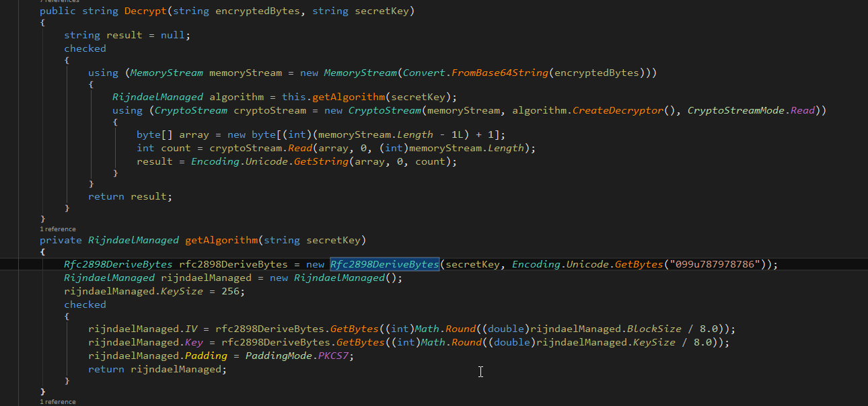Click the IV property assignment

tap(191, 329)
